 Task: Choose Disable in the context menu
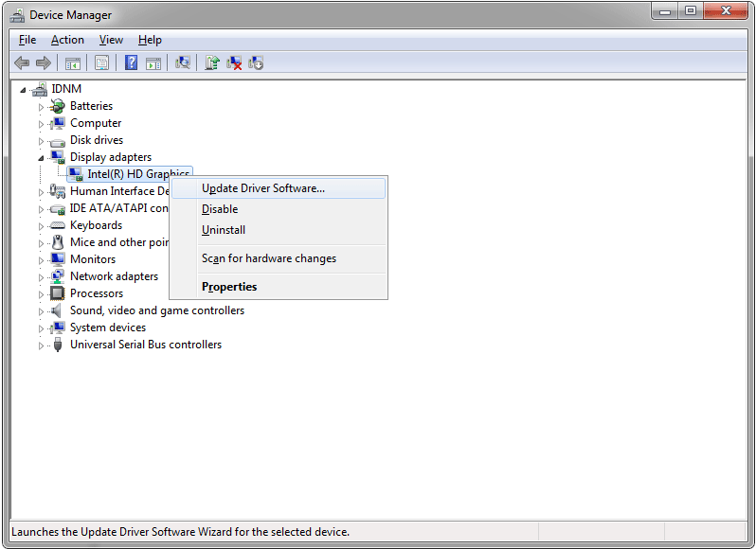[279, 209]
